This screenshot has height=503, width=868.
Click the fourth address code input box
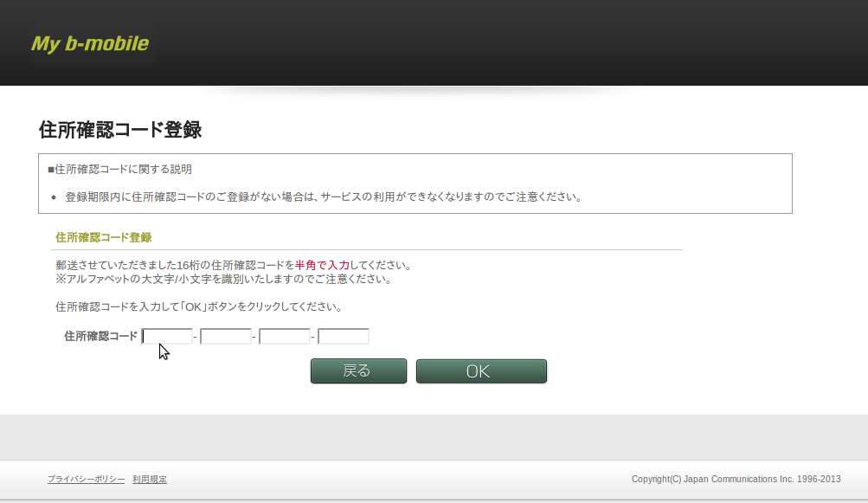pyautogui.click(x=343, y=336)
